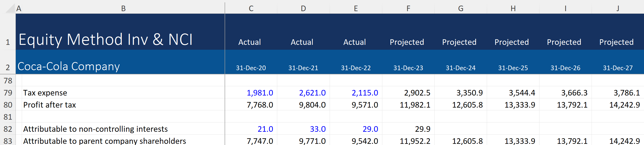Select column F header
The height and width of the screenshot is (145, 644).
(x=408, y=9)
